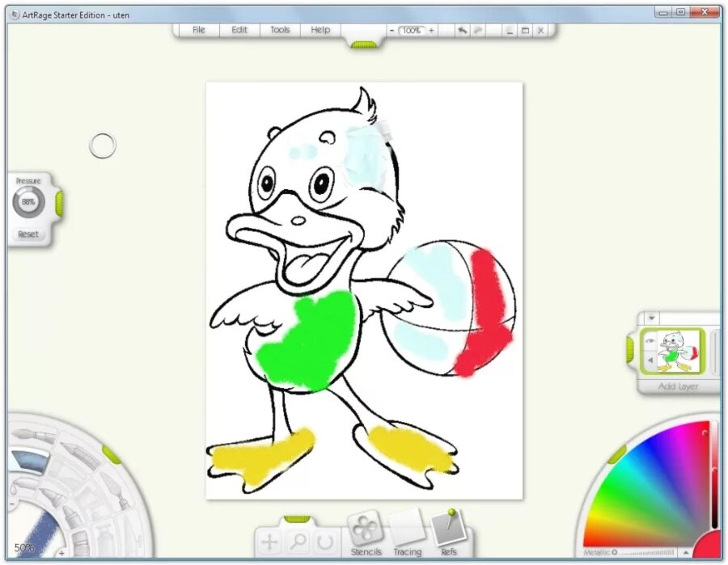Open the layer panel dropdown arrow
The width and height of the screenshot is (728, 565).
pos(651,318)
